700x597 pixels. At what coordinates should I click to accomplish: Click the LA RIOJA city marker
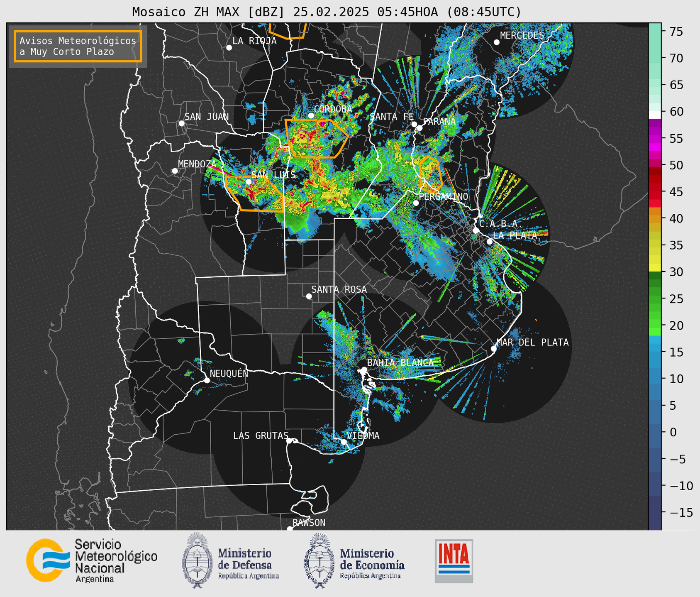[x=229, y=48]
